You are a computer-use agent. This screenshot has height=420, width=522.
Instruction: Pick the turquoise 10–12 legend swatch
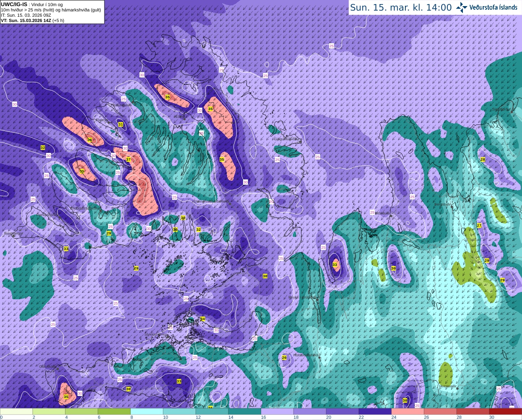[x=179, y=411]
